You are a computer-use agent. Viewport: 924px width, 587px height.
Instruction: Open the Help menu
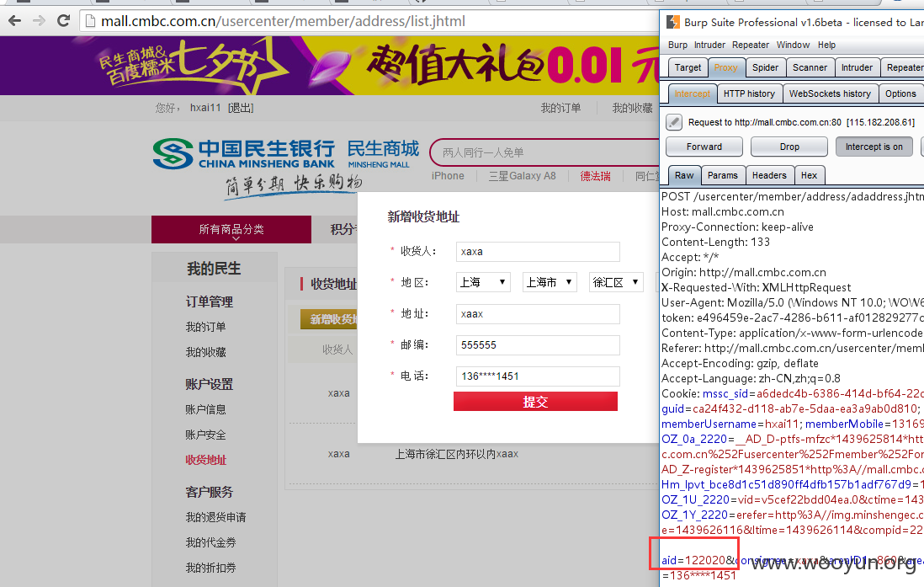[826, 45]
